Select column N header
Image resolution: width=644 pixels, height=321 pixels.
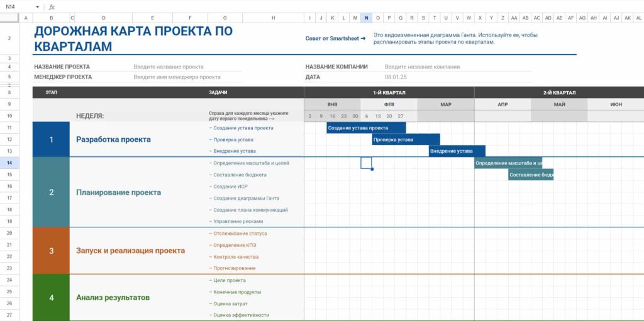pos(366,18)
